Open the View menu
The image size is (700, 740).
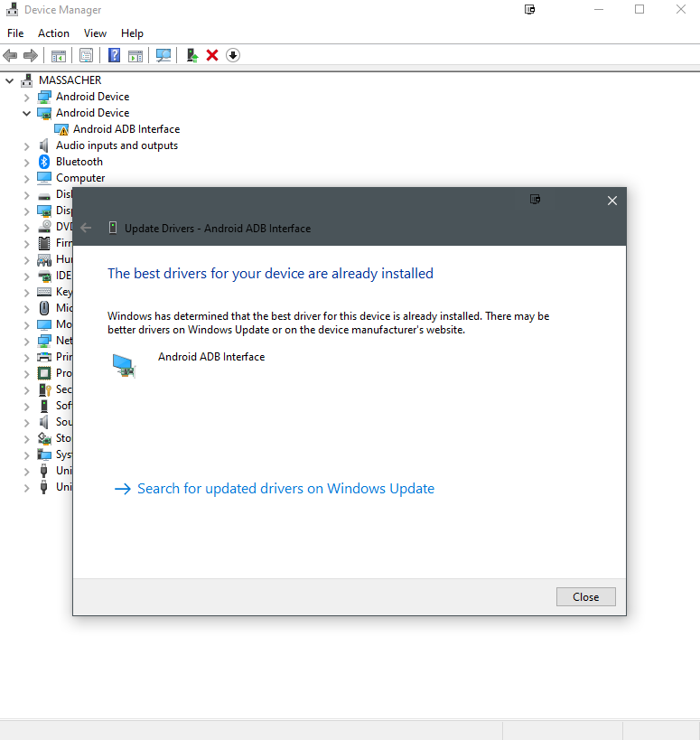pos(95,33)
